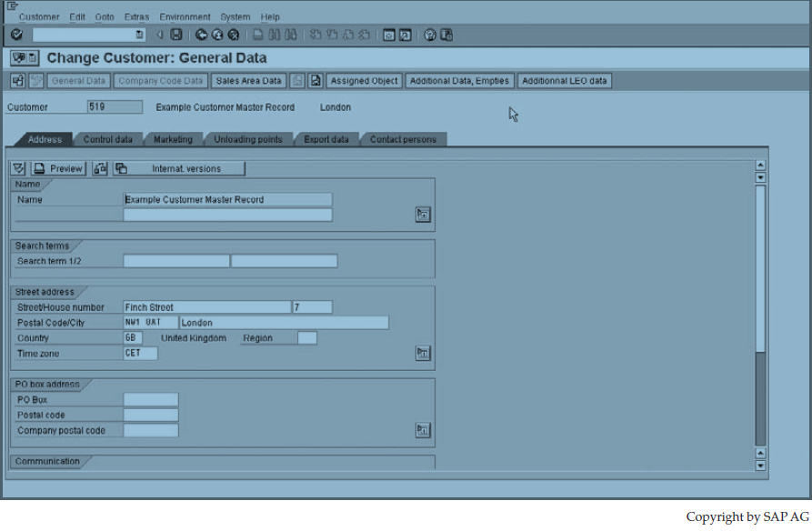Click the Enter checkmark icon
This screenshot has height=531, width=812.
[x=15, y=35]
